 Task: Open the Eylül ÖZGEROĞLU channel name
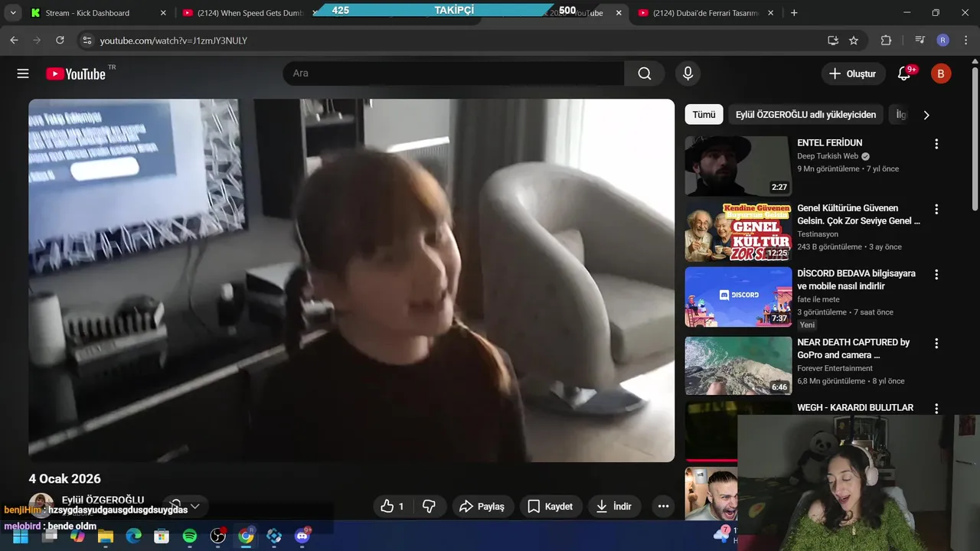pos(103,500)
